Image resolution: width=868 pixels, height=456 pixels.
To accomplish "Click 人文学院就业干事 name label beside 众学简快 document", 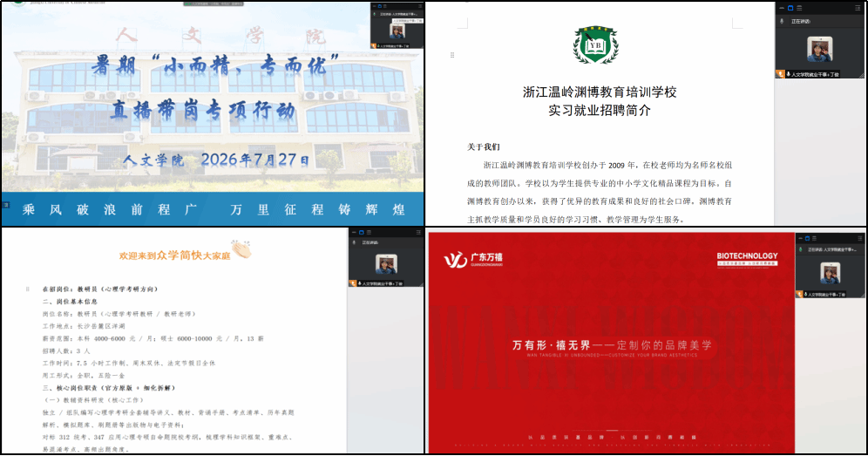I will pos(383,283).
